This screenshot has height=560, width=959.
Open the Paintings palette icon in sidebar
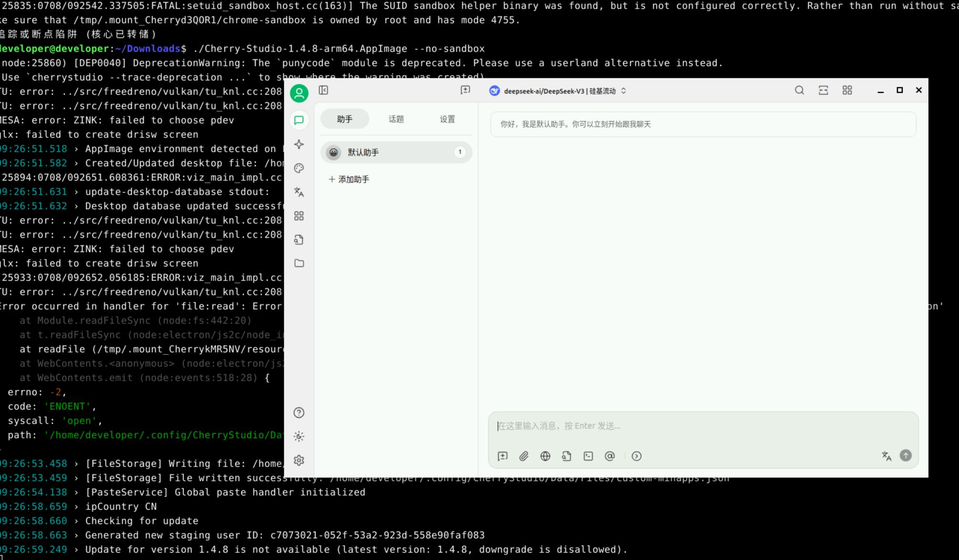click(x=299, y=168)
